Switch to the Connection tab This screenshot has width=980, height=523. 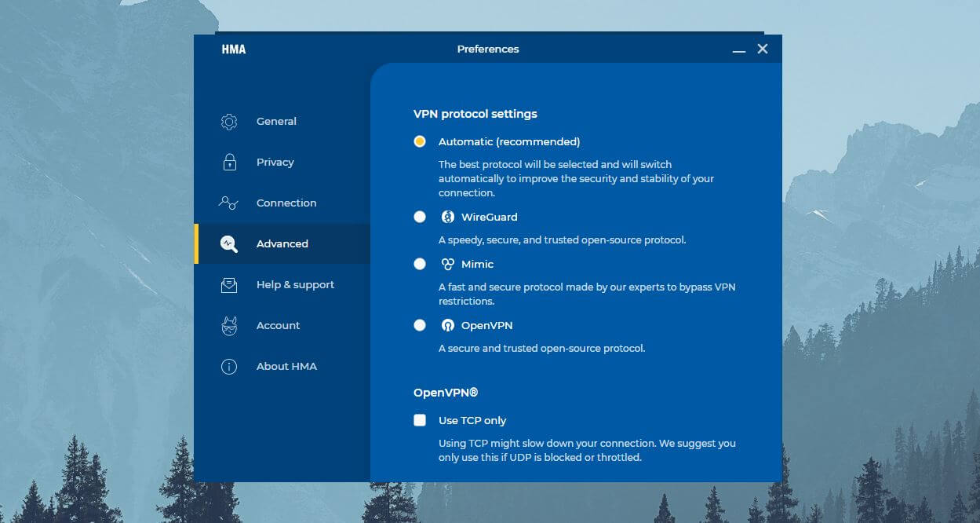coord(282,203)
